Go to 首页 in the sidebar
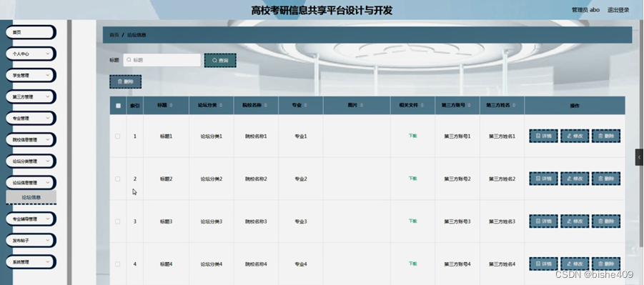 click(31, 32)
